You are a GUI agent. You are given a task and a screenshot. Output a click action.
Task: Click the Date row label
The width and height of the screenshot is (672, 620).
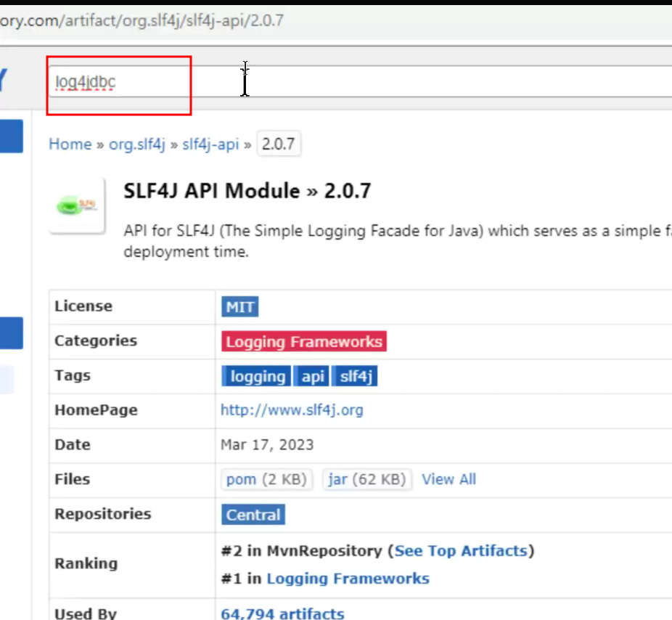pos(73,444)
